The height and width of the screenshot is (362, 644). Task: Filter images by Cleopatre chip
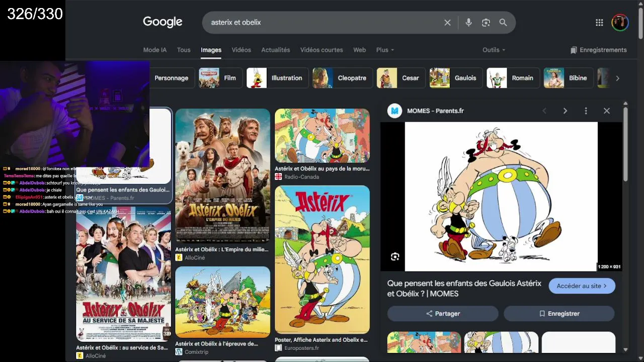pyautogui.click(x=343, y=78)
